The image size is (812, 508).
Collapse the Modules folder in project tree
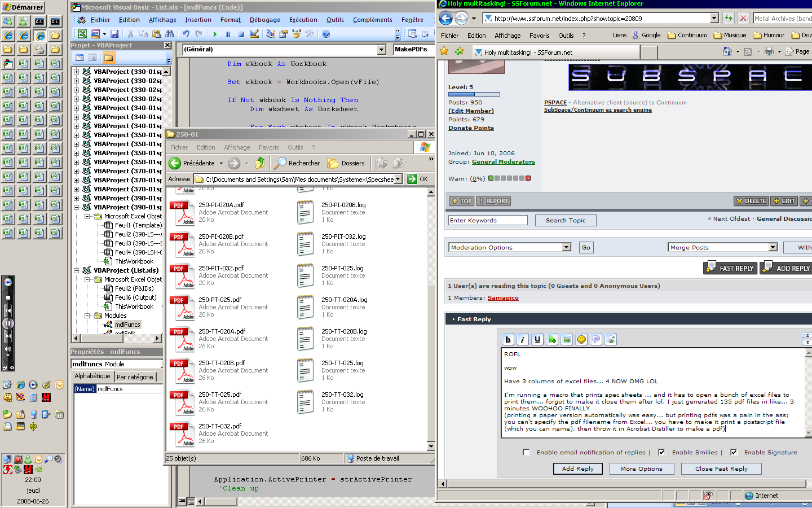click(87, 316)
